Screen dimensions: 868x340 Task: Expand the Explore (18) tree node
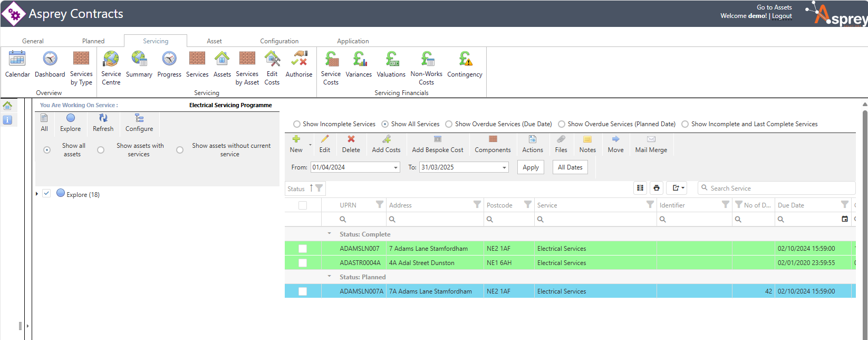37,194
